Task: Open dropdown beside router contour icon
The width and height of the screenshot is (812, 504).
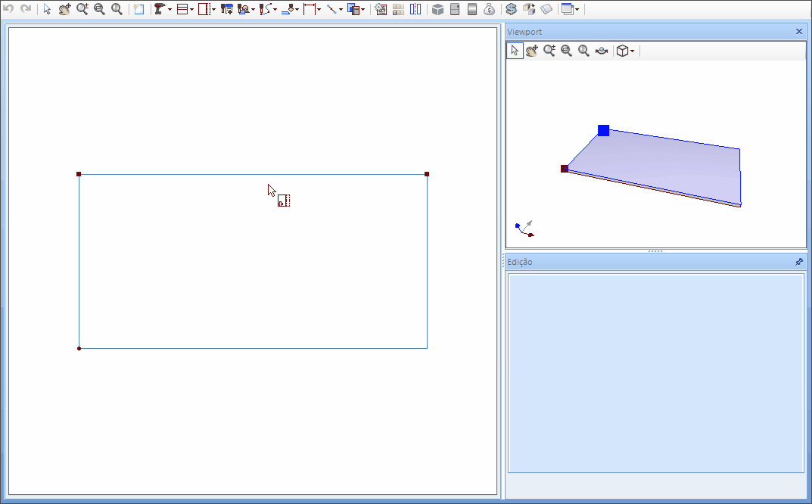Action: 275,9
